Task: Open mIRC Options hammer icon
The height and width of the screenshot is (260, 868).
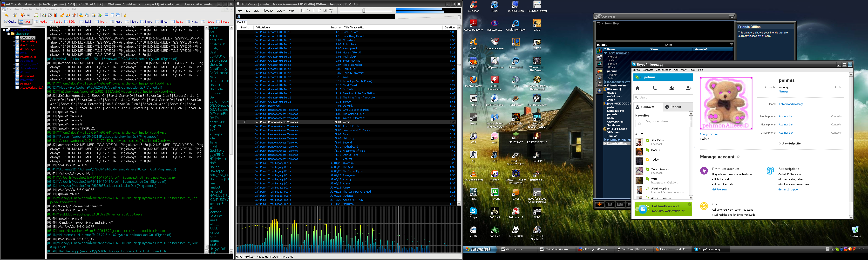Action: pyautogui.click(x=15, y=15)
